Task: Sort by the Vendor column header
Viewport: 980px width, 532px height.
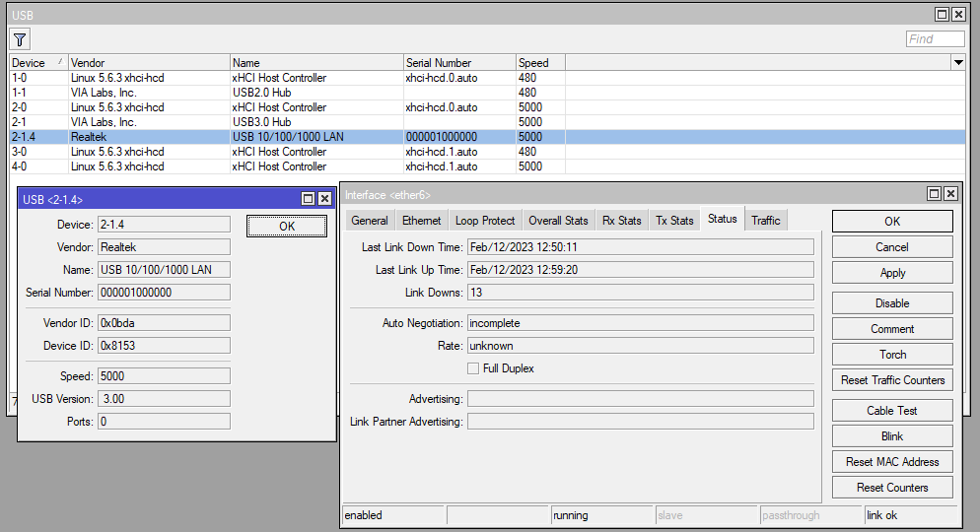Action: click(150, 62)
